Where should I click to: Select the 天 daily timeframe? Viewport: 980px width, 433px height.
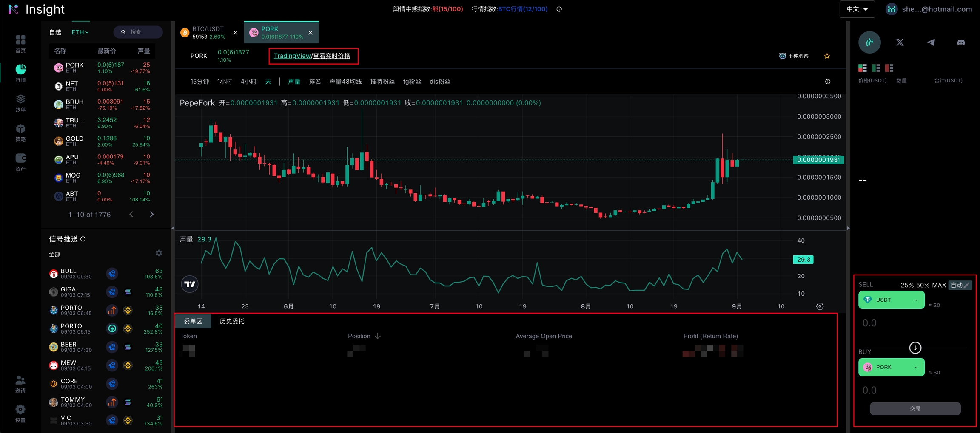268,82
